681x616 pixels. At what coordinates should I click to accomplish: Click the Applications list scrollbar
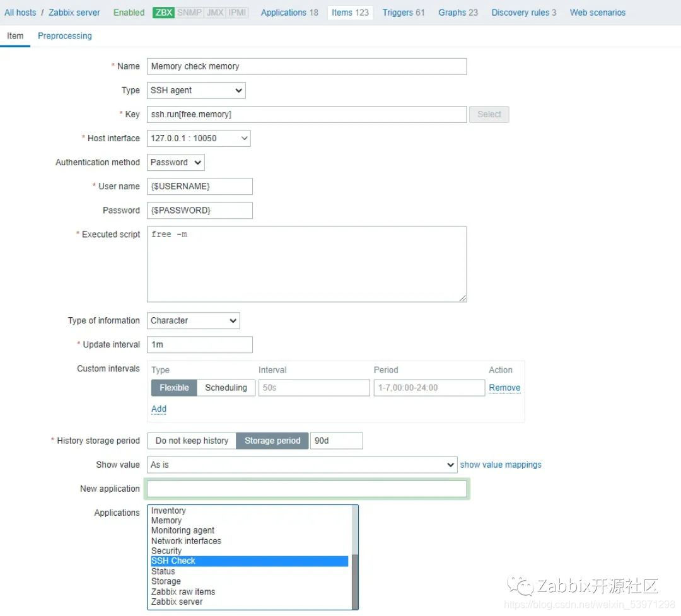tap(355, 557)
